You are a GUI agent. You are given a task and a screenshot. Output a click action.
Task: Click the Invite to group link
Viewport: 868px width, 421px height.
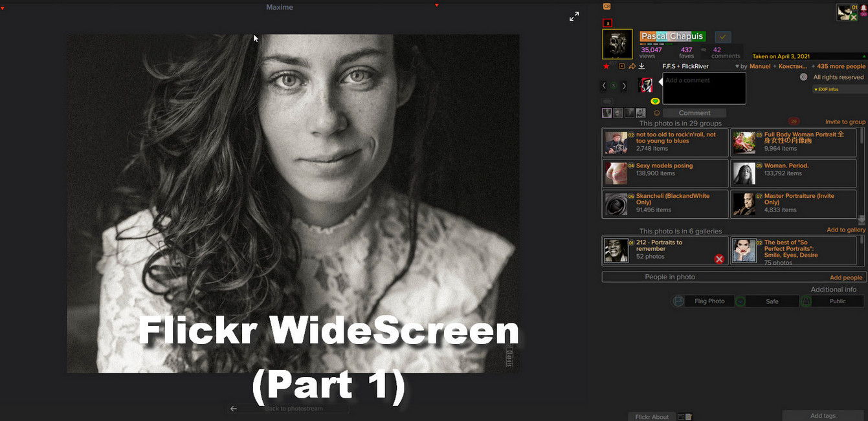coord(845,121)
